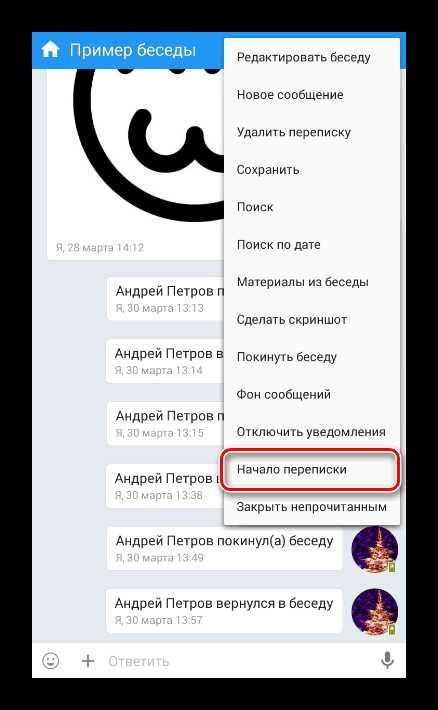Open 'Фон сообщений' setting
The width and height of the screenshot is (438, 710).
pyautogui.click(x=312, y=394)
